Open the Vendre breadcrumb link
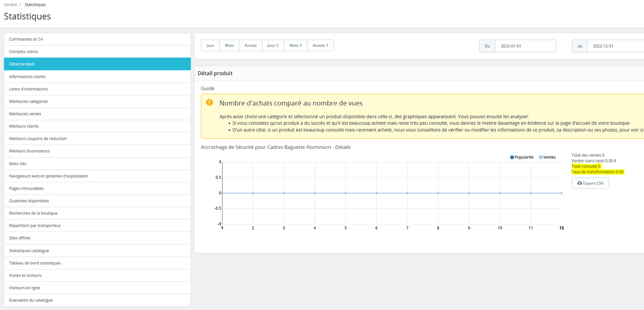The width and height of the screenshot is (644, 310). click(x=10, y=5)
